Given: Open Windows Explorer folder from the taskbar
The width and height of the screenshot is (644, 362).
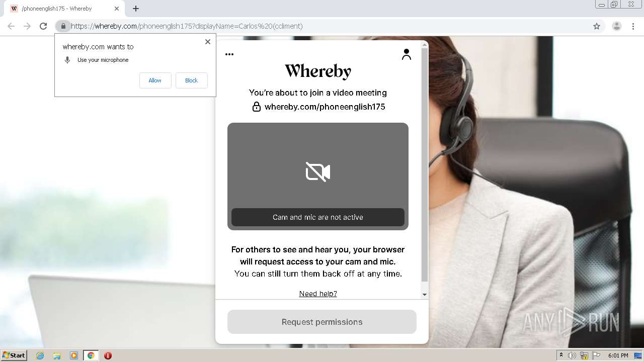Looking at the screenshot, I should point(57,355).
